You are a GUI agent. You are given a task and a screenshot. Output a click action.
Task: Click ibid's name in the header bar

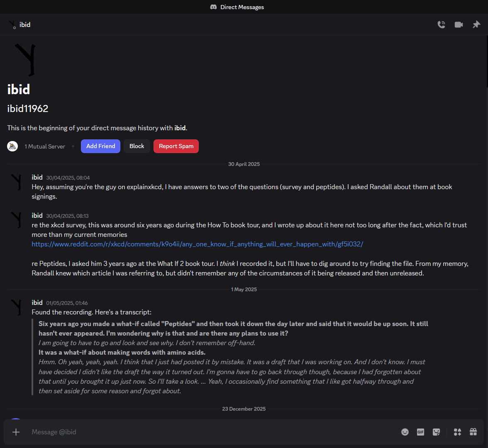25,25
